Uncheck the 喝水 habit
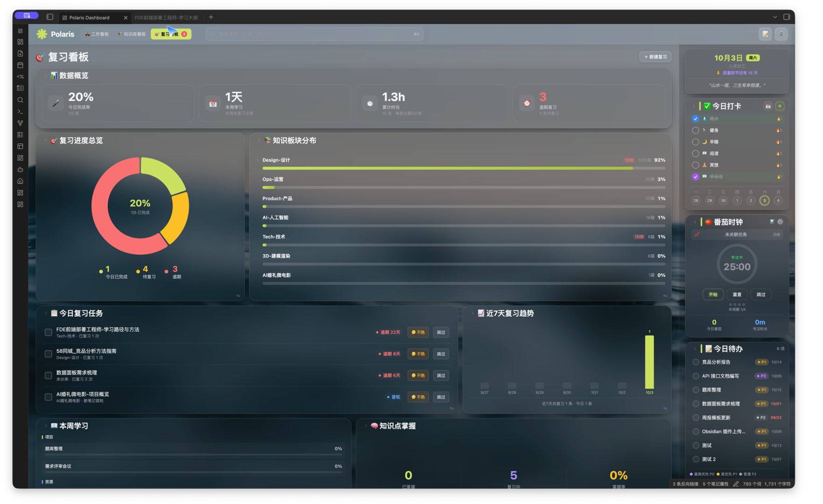 click(x=696, y=119)
